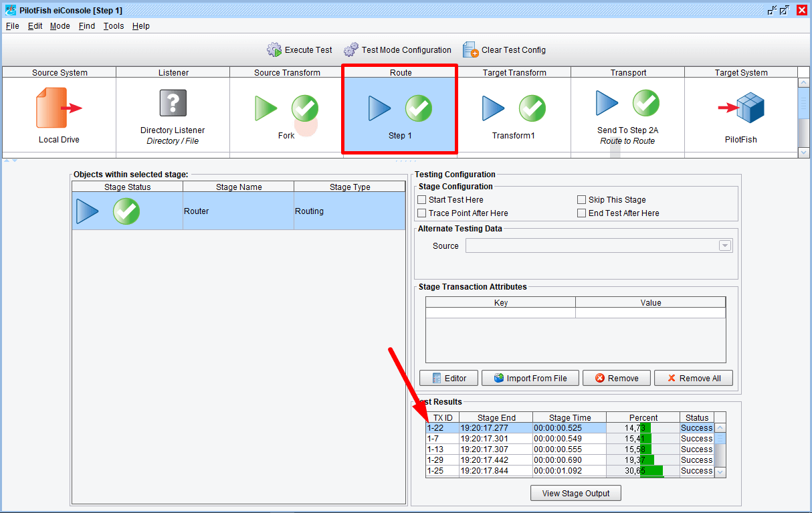Viewport: 812px width, 513px height.
Task: Select test result row TX ID 1-13
Action: (x=570, y=449)
